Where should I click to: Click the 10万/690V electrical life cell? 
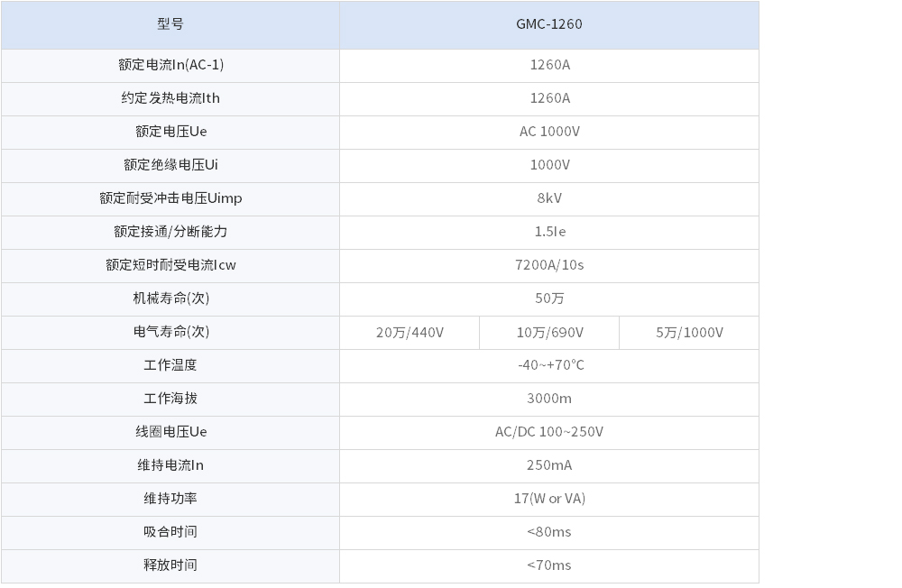pos(549,333)
